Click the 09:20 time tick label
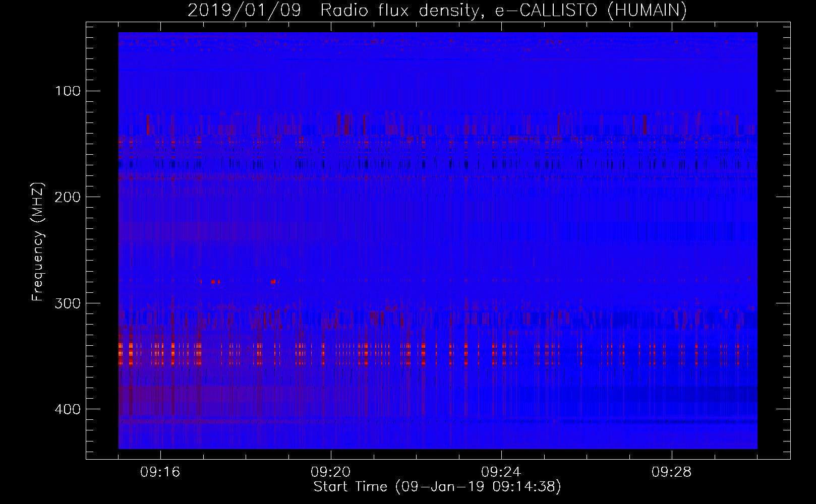816x504 pixels. coord(331,472)
